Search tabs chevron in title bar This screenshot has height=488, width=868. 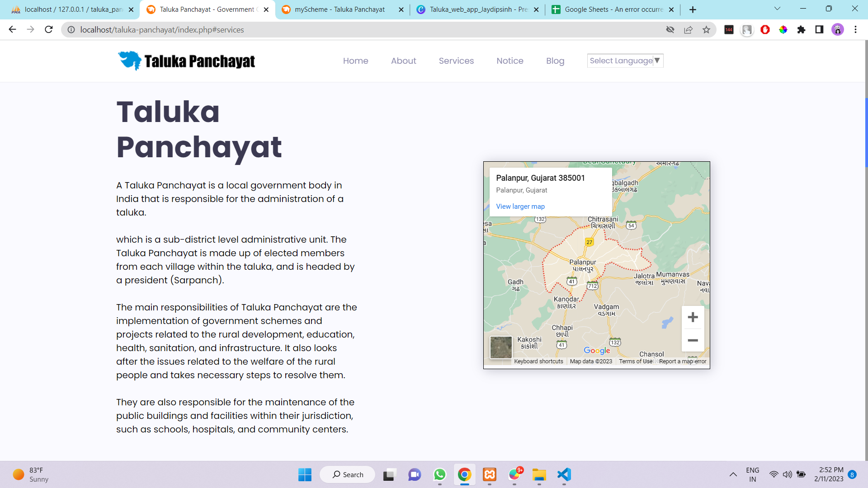(777, 9)
